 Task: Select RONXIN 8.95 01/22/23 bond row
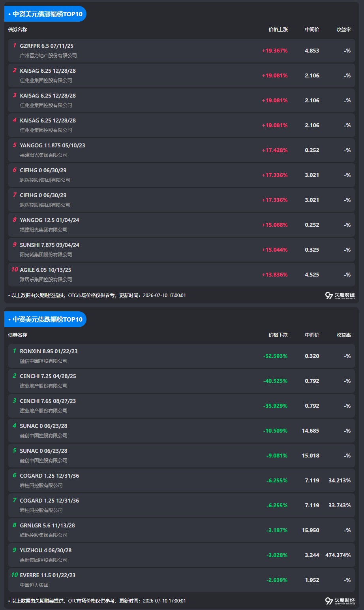click(182, 356)
